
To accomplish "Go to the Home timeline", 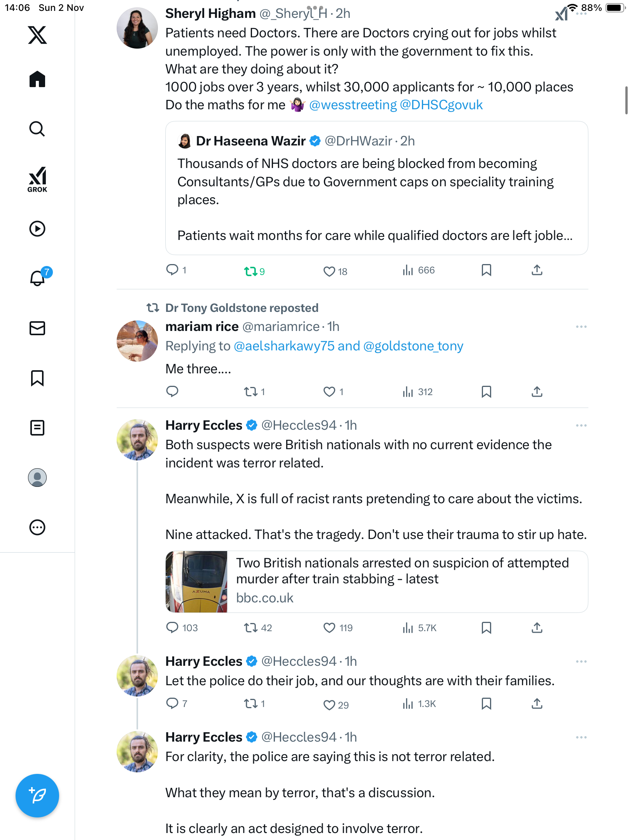I will 37,79.
